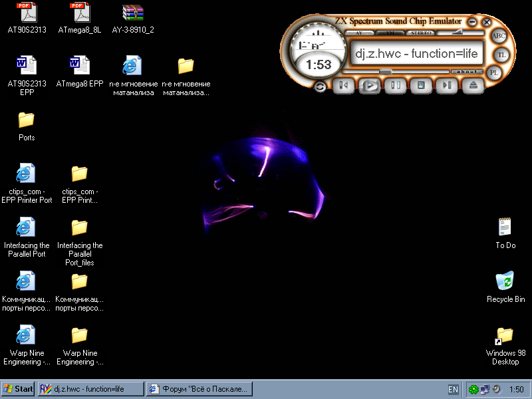Open the EN language indicator in the tray

pos(453,390)
